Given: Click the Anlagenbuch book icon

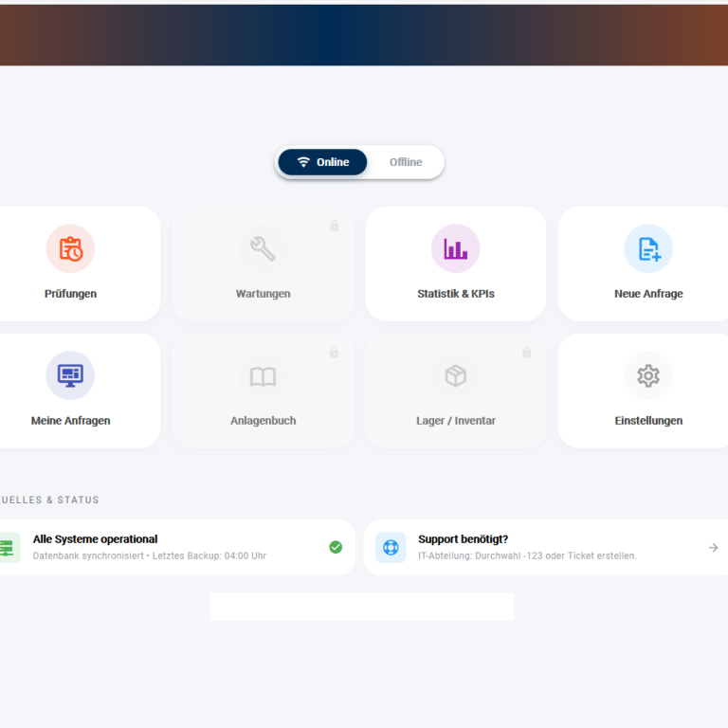Looking at the screenshot, I should [263, 376].
